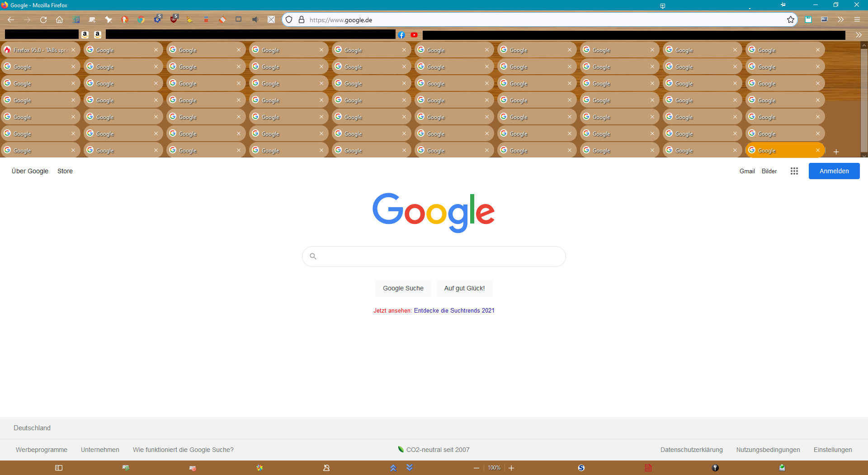Open the Datenschutzerklärung footer link
The width and height of the screenshot is (868, 475).
click(x=692, y=450)
